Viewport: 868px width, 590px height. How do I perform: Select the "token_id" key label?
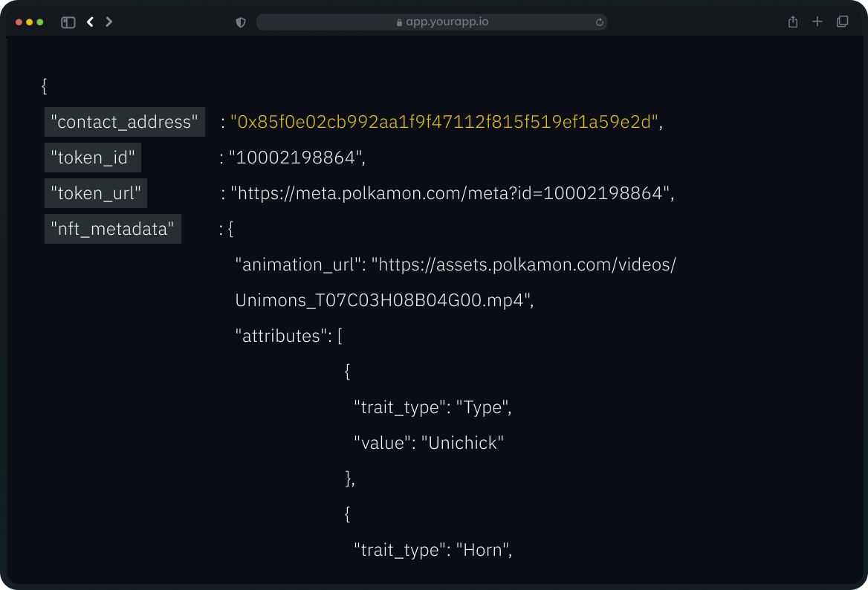tap(92, 158)
